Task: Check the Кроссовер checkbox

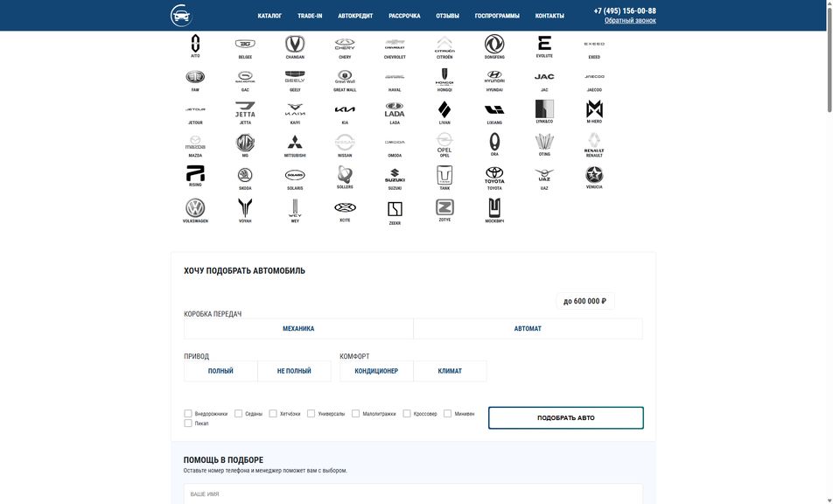Action: tap(407, 413)
